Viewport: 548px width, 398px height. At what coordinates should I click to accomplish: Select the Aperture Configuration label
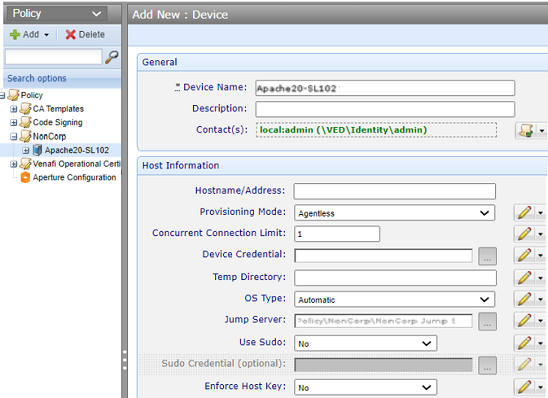[74, 177]
